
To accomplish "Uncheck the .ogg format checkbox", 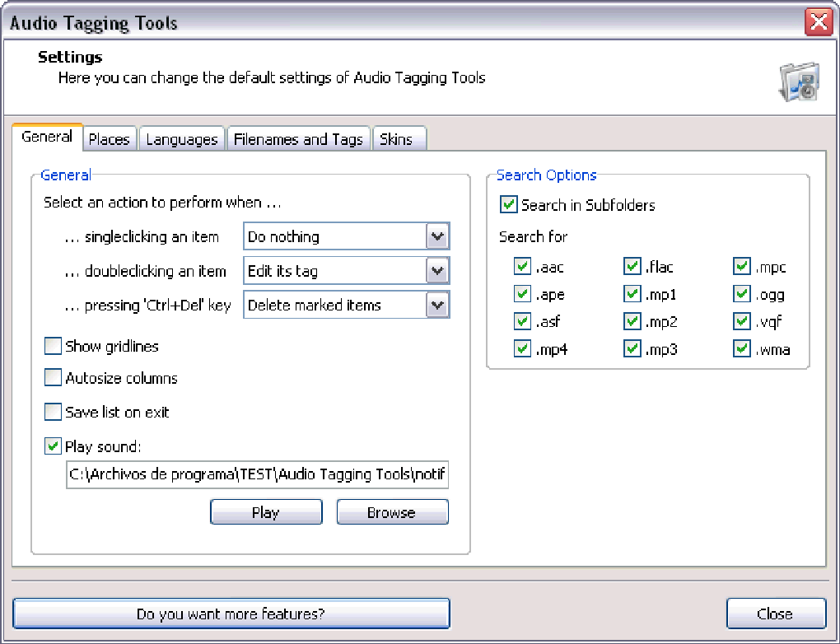I will click(740, 294).
